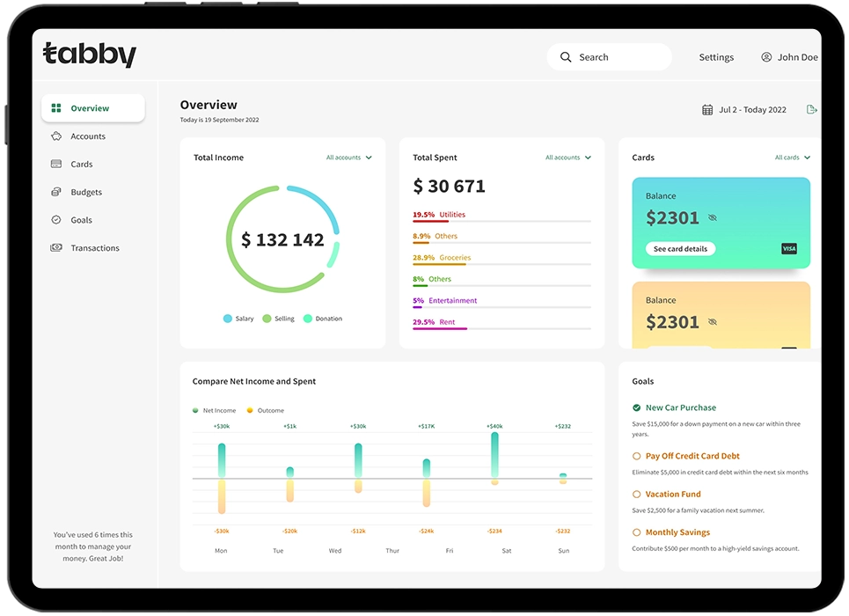
Task: Click the Transactions cash icon
Action: pyautogui.click(x=56, y=247)
